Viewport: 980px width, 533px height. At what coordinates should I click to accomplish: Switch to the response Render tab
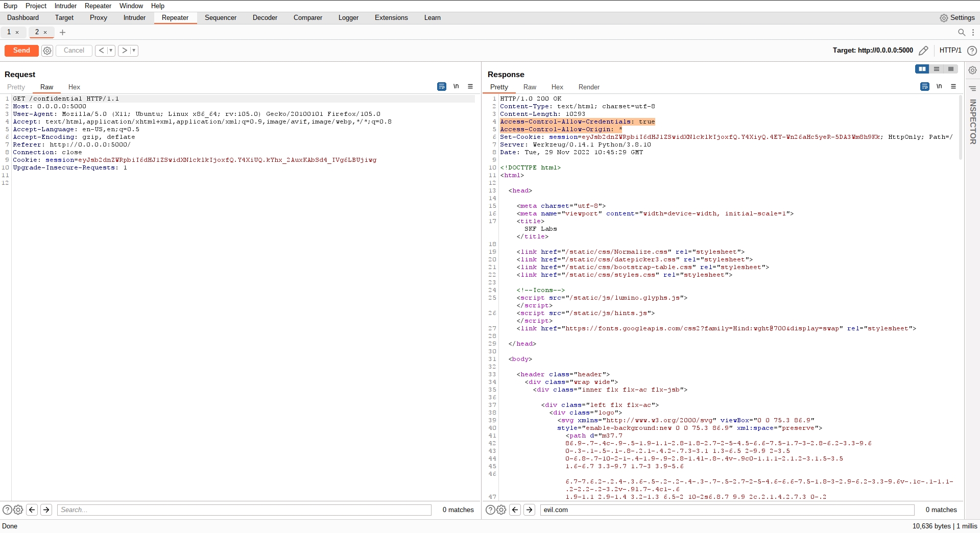pyautogui.click(x=588, y=87)
